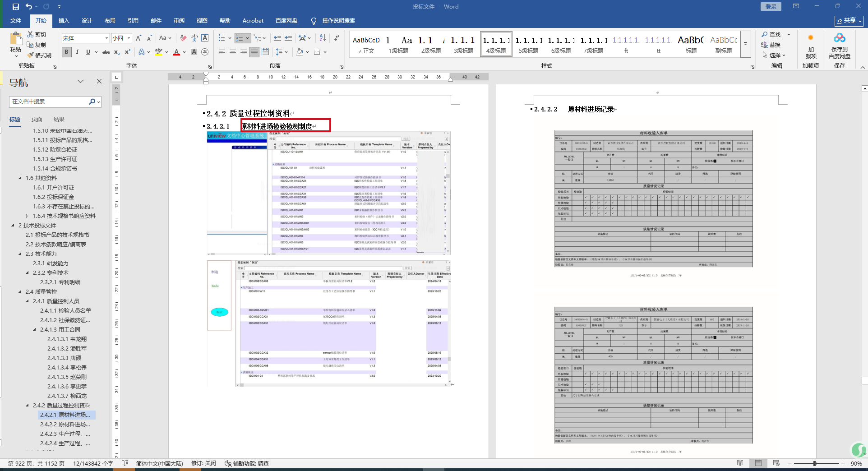
Task: Open text effects and typography (glowing A)
Action: (x=142, y=52)
